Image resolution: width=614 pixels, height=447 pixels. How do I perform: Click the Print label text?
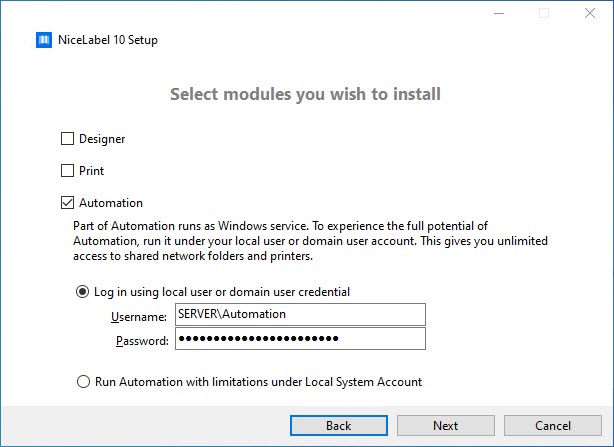(x=92, y=171)
